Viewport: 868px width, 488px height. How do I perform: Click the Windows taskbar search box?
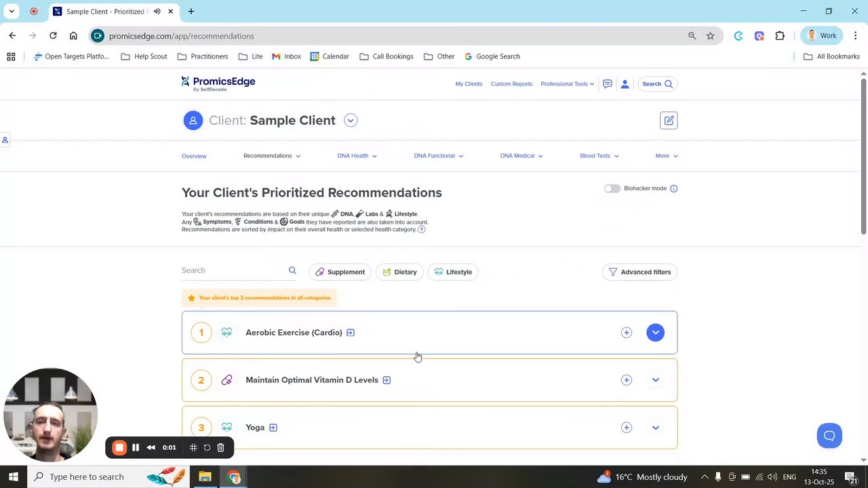(x=108, y=477)
